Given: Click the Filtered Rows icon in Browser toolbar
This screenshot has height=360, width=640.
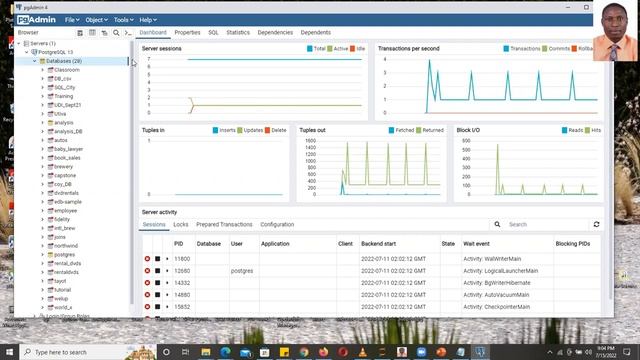Looking at the screenshot, I should click(104, 33).
